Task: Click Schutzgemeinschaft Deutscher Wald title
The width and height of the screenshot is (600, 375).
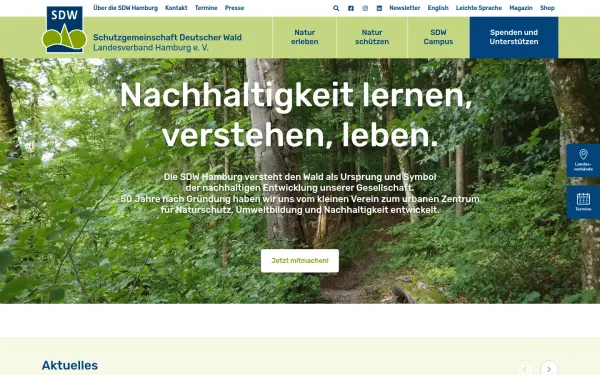Action: tap(167, 38)
